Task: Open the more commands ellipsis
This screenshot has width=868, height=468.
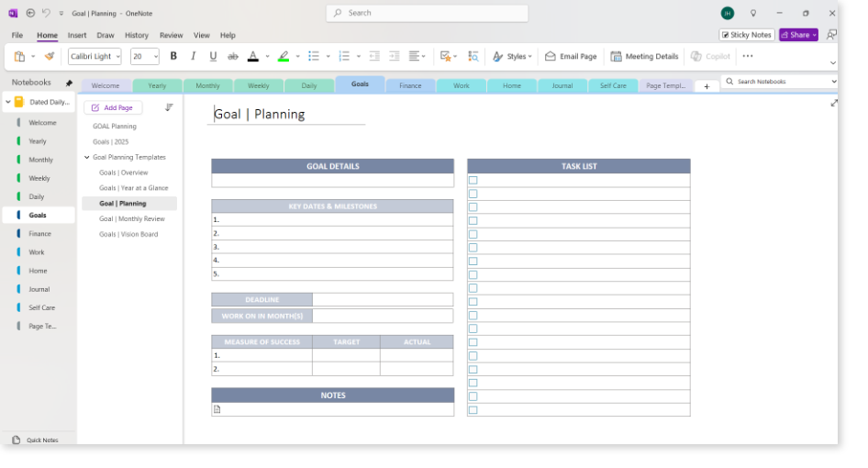Action: [748, 56]
